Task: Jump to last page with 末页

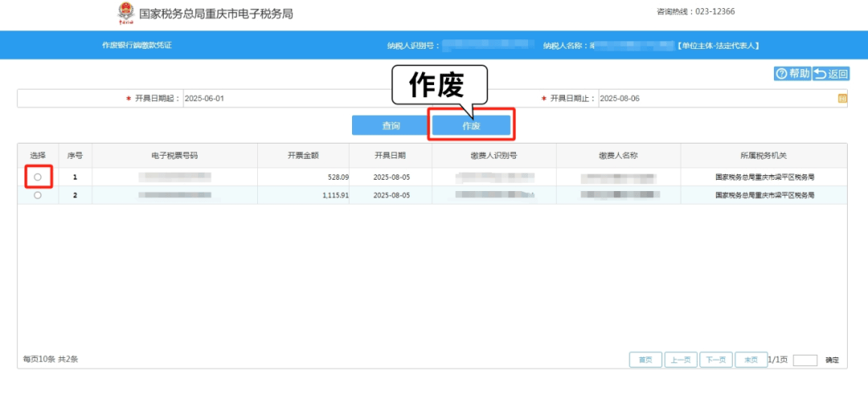Action: point(751,360)
